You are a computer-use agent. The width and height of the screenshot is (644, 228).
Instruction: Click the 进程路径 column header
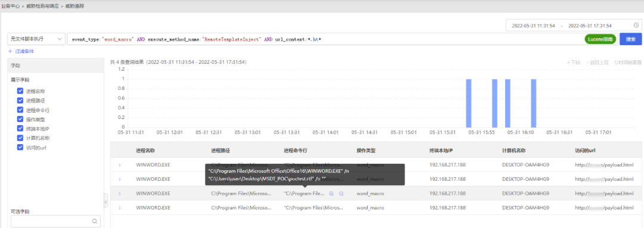[x=220, y=151]
